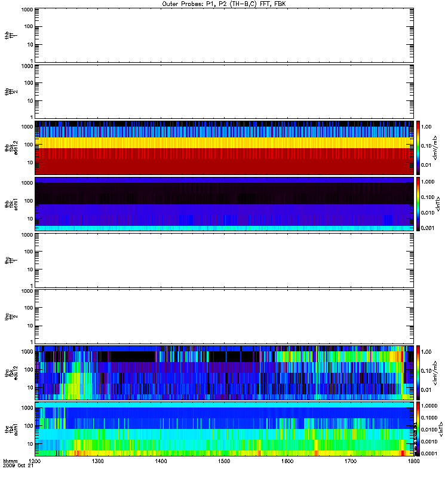Click the thc edc12 mV/m color bar
Image resolution: width=448 pixels, height=478 pixels.
pyautogui.click(x=418, y=373)
